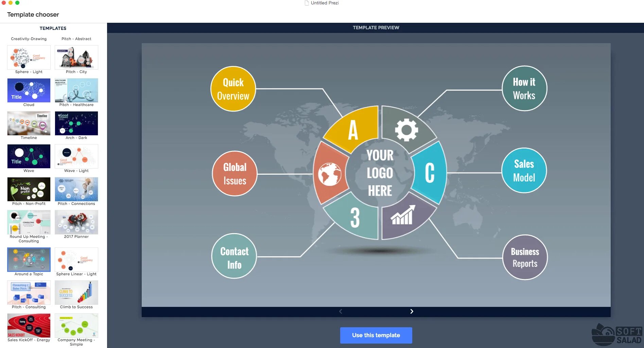Click the Quick Overview circle in preview

pyautogui.click(x=233, y=89)
